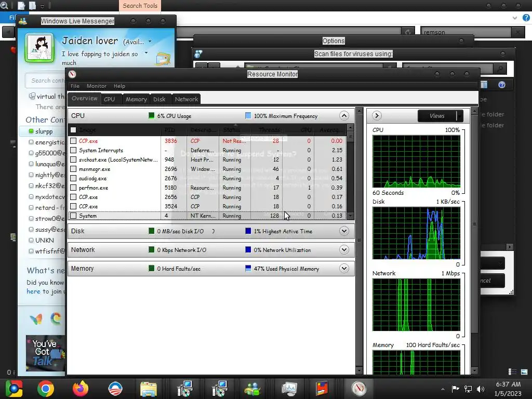Open Windows Live Messenger taskbar icon

pyautogui.click(x=252, y=389)
